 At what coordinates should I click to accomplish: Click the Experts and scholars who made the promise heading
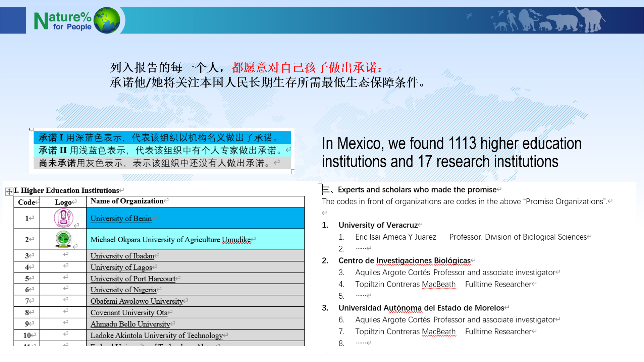(x=417, y=190)
